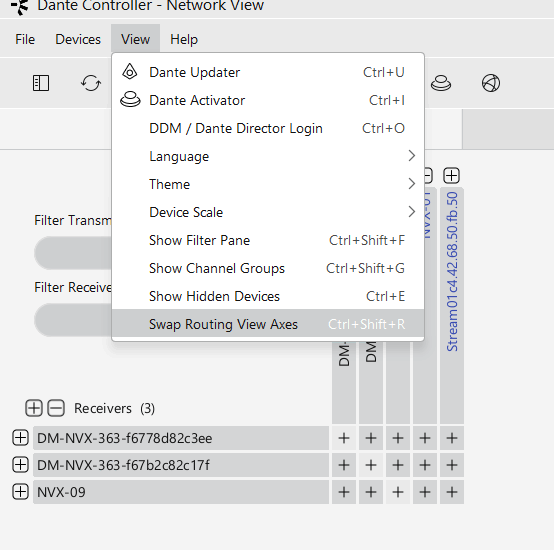Screen dimensions: 554x550
Task: Click the Dante Activator toolbar icon
Action: point(441,83)
